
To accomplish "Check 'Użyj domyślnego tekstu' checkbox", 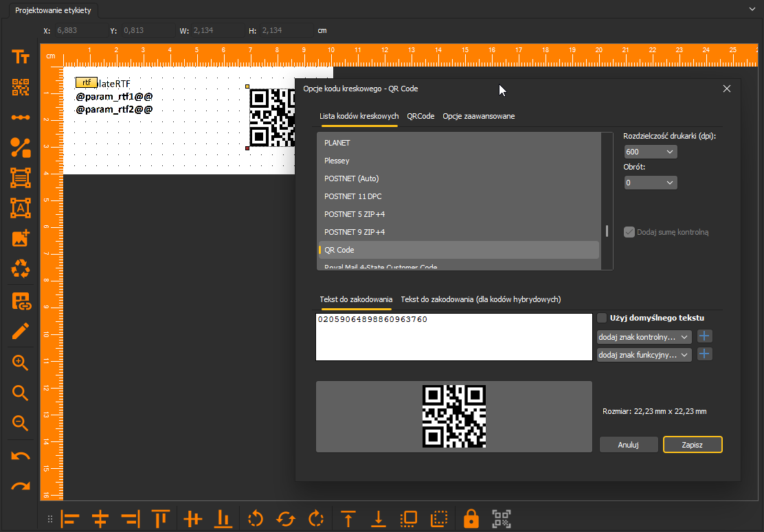I will click(603, 318).
